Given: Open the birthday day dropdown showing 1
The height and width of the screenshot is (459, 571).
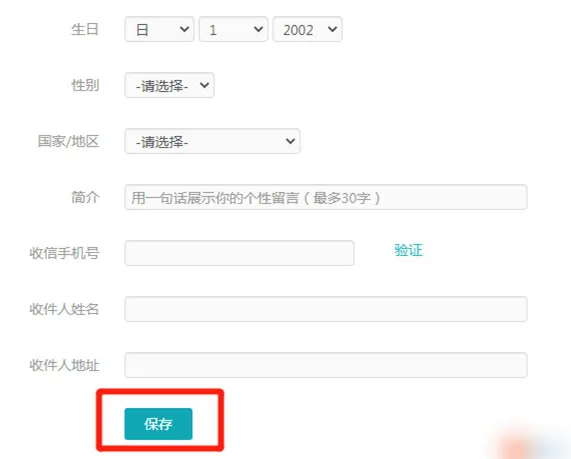Looking at the screenshot, I should 233,29.
